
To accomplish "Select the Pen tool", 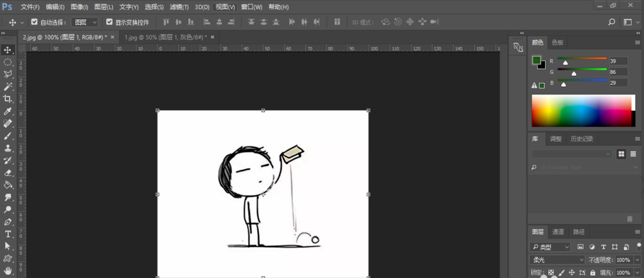I will 8,222.
